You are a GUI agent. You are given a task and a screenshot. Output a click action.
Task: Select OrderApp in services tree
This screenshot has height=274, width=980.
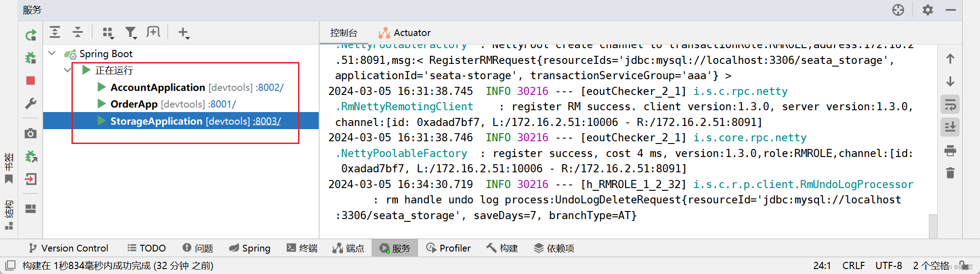coord(134,104)
